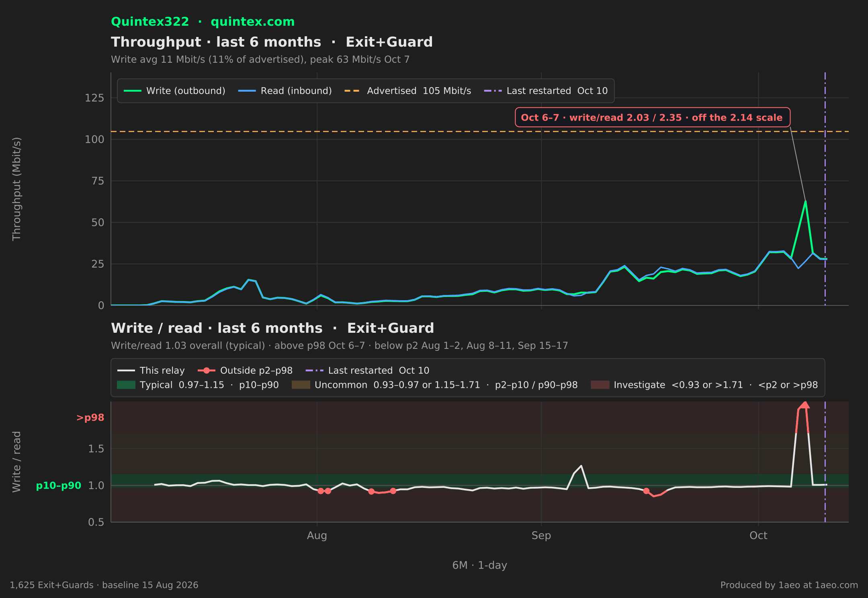
Task: Click the Oct tick label on x-axis
Action: point(758,535)
